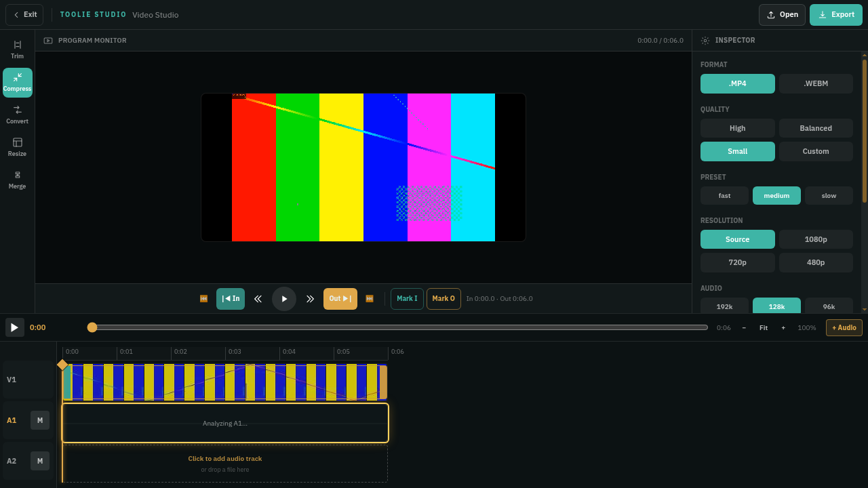The height and width of the screenshot is (488, 868).
Task: Open the Resize tool
Action: (17, 147)
